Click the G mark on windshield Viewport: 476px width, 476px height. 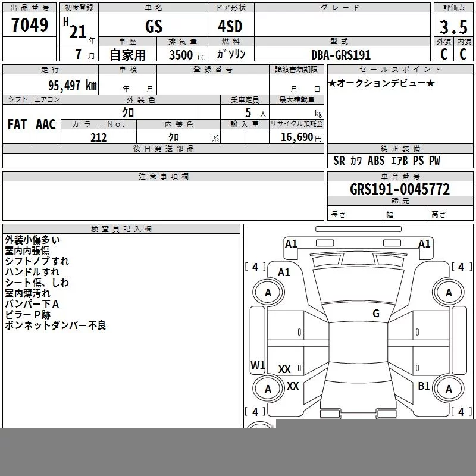click(376, 314)
